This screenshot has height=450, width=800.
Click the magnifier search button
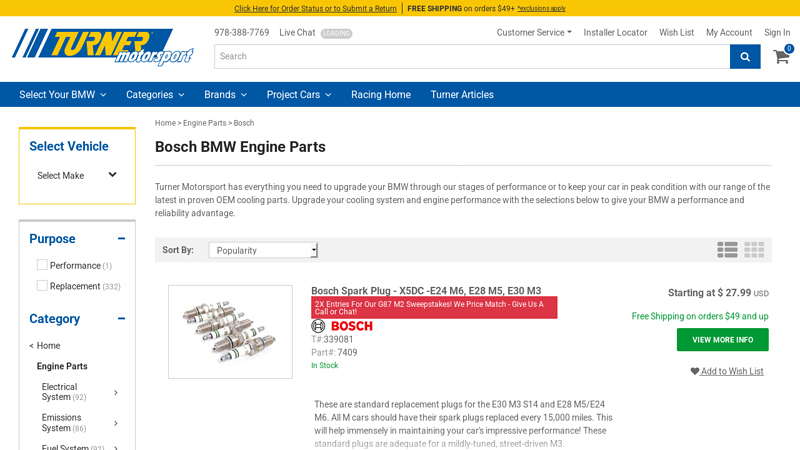click(745, 57)
